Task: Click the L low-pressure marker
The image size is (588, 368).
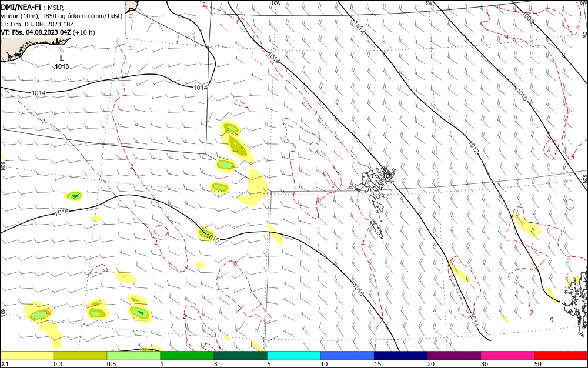Action: click(x=62, y=58)
